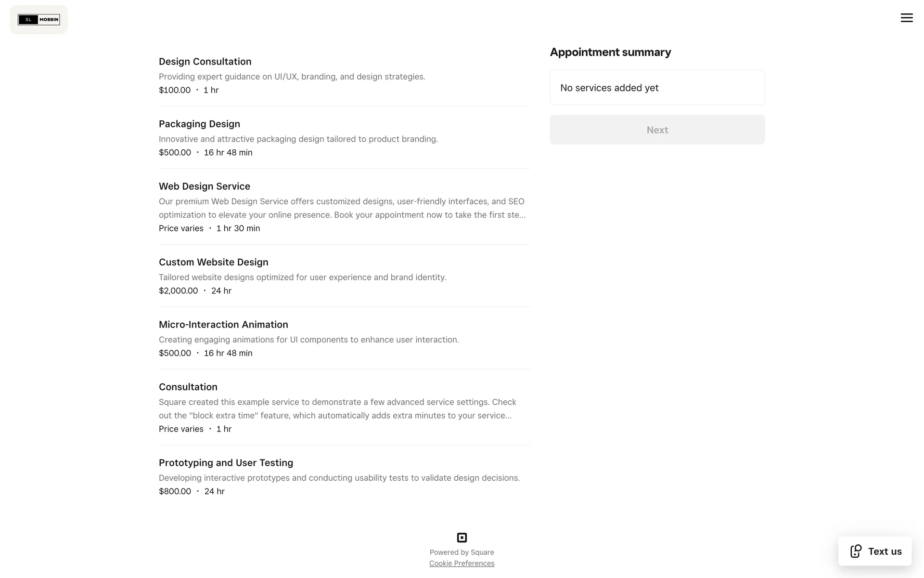Screen dimensions: 924x578
Task: Open Cookie Preferences link
Action: 462,564
